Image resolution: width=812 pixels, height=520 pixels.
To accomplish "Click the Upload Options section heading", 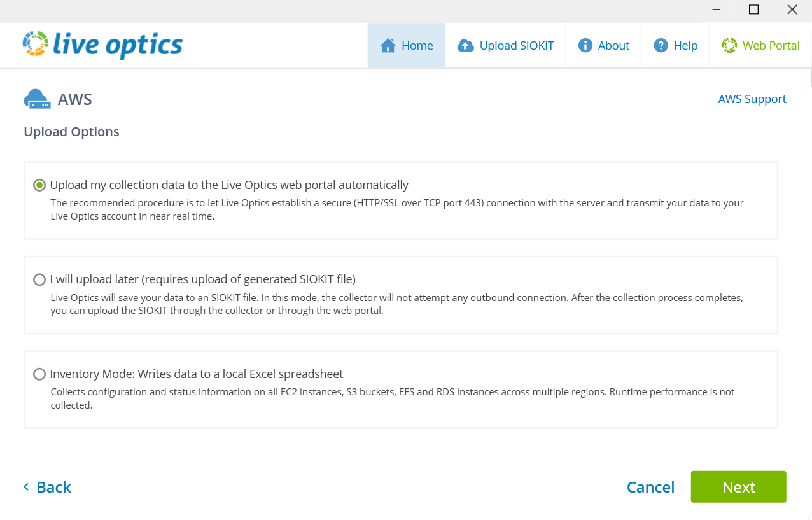I will tap(71, 132).
